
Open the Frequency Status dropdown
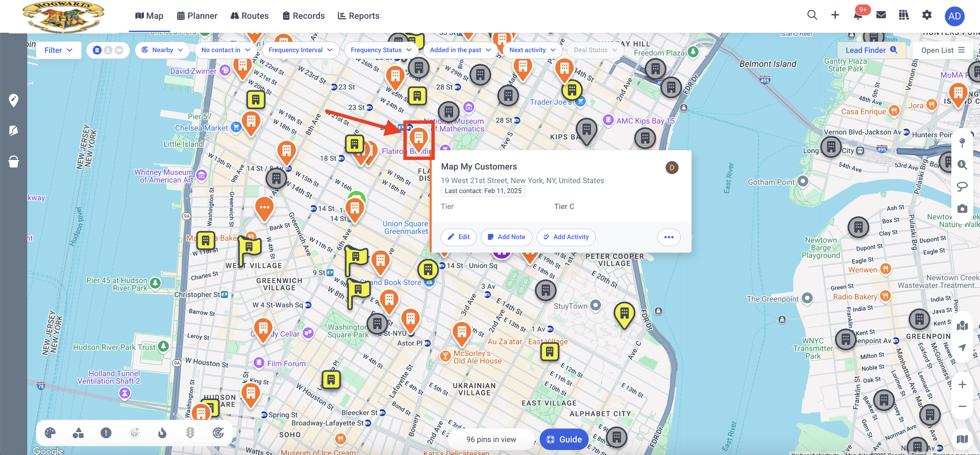[x=381, y=50]
